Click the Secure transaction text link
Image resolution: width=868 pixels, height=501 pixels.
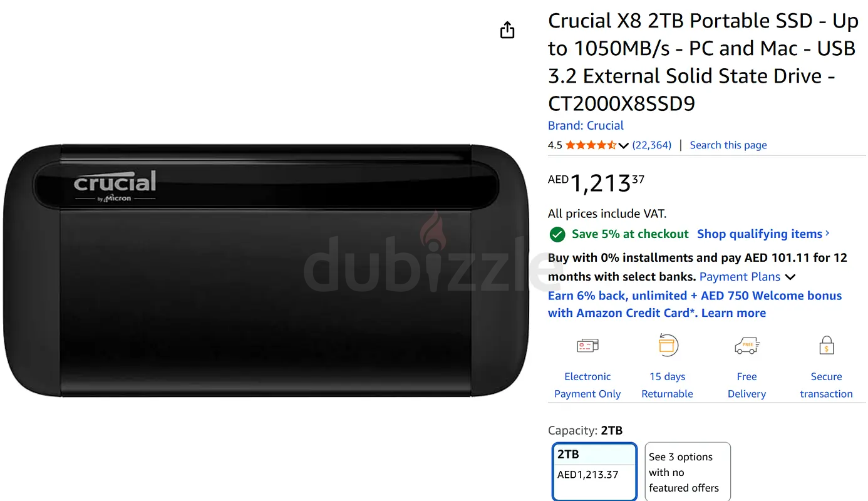click(826, 385)
